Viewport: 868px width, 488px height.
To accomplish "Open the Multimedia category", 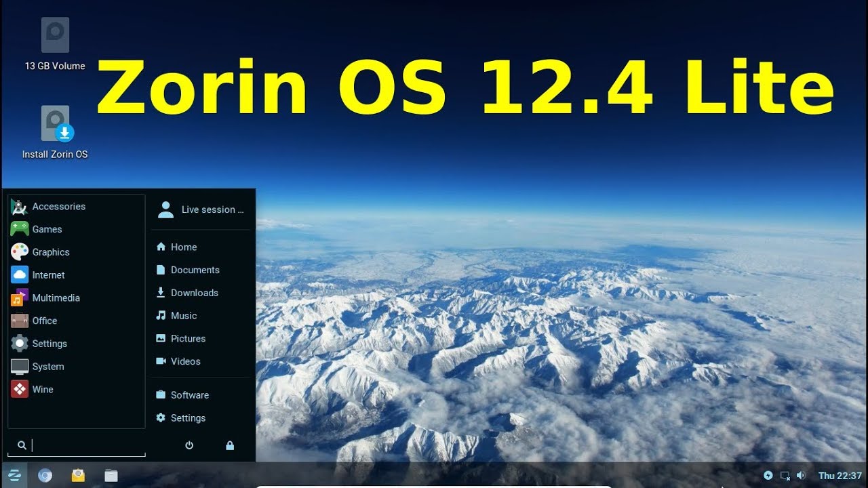I will click(x=77, y=298).
